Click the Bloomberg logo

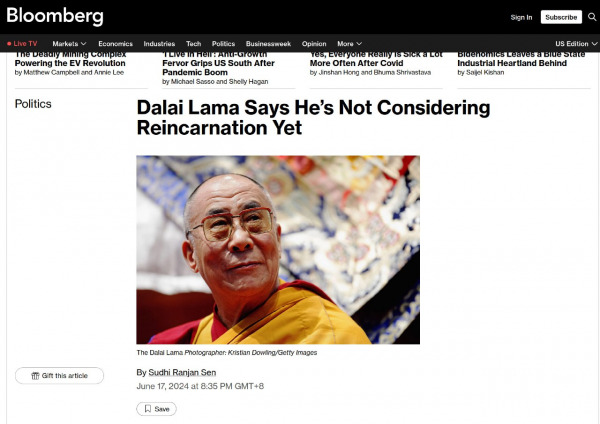pyautogui.click(x=55, y=16)
